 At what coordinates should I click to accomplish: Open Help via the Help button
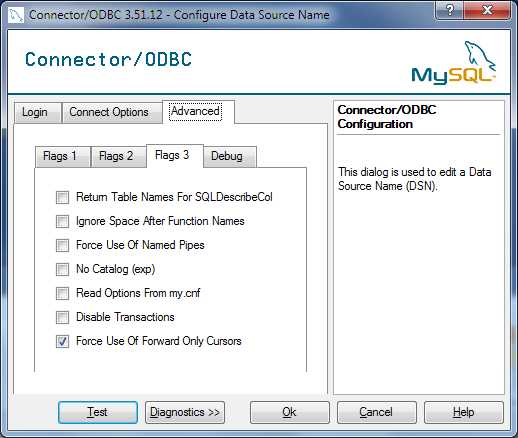[x=464, y=412]
